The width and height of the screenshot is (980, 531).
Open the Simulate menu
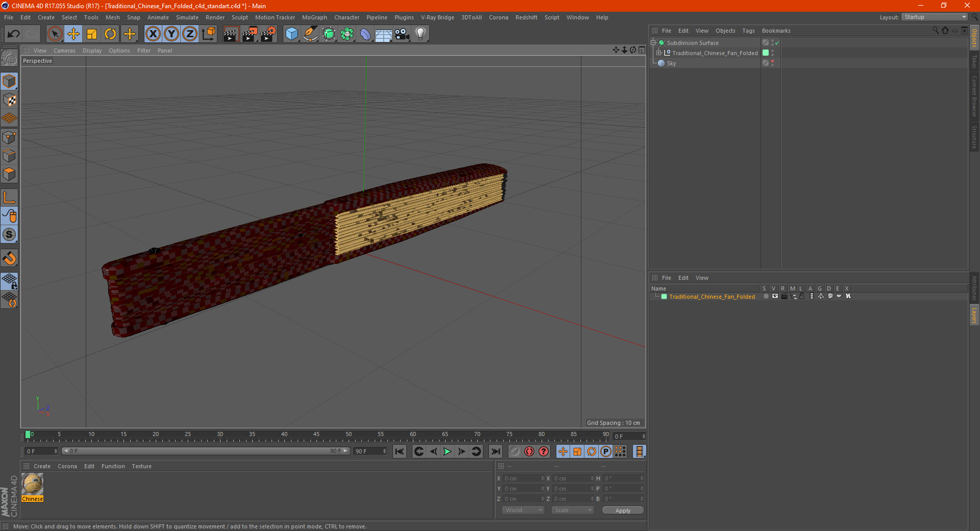187,17
